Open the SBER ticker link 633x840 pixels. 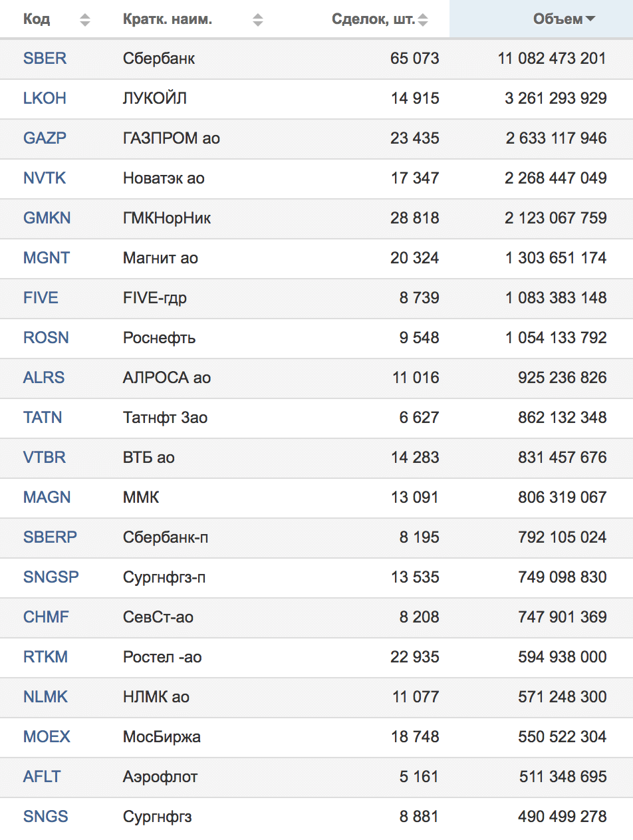pos(45,59)
